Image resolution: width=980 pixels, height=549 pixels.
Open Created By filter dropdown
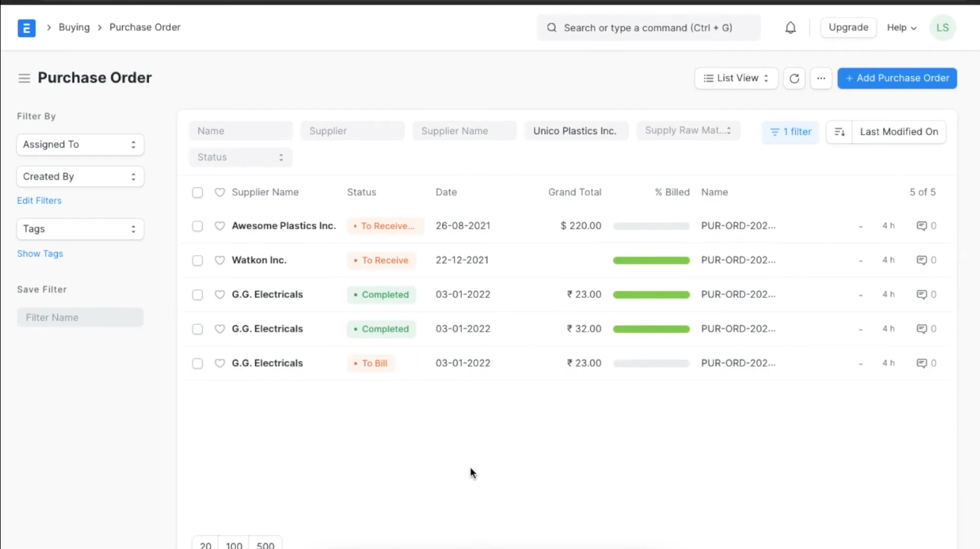coord(80,176)
